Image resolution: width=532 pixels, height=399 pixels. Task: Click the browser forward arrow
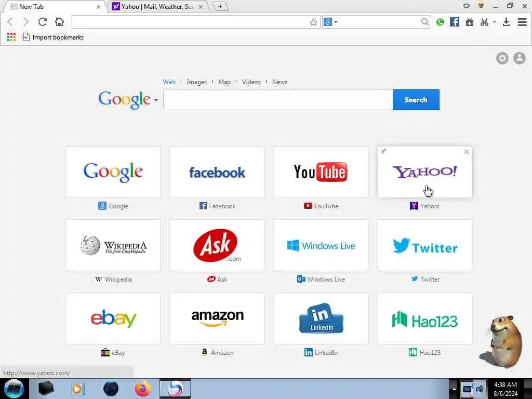(x=26, y=22)
